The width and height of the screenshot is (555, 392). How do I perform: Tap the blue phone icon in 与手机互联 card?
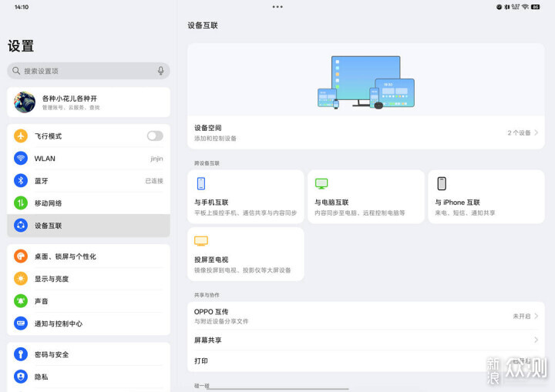[201, 183]
